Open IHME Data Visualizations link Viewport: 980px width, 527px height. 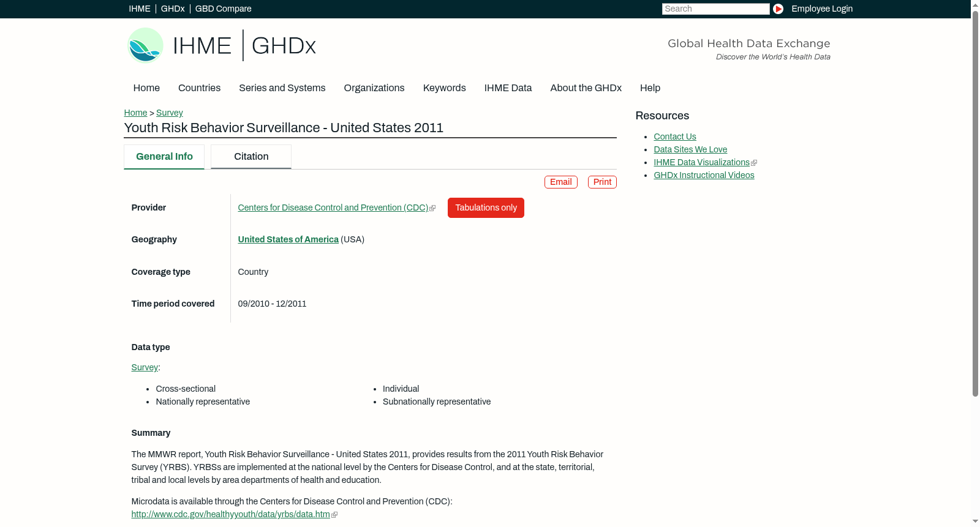[x=701, y=162]
